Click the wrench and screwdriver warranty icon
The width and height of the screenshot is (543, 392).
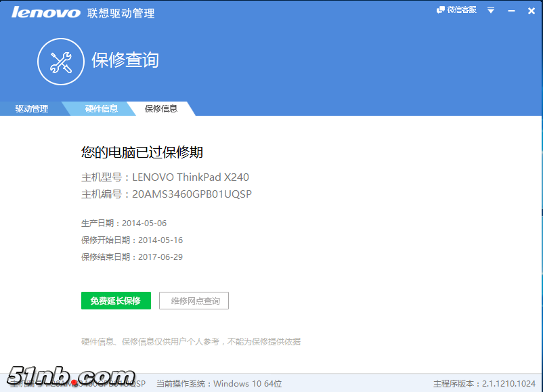click(61, 62)
